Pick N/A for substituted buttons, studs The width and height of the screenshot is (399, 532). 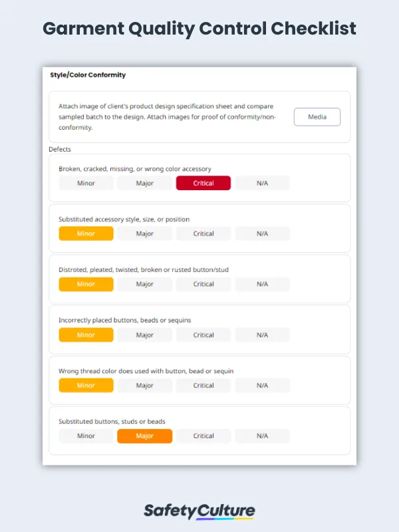point(262,436)
